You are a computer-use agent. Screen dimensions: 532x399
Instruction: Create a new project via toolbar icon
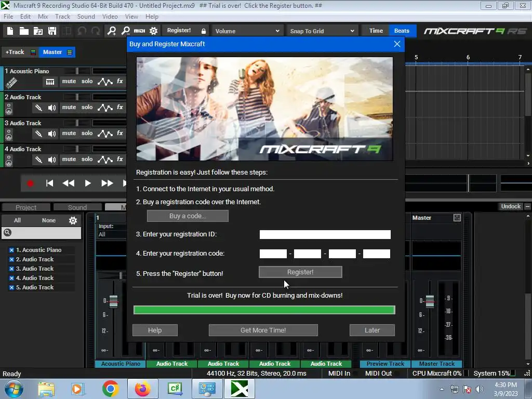tap(10, 31)
